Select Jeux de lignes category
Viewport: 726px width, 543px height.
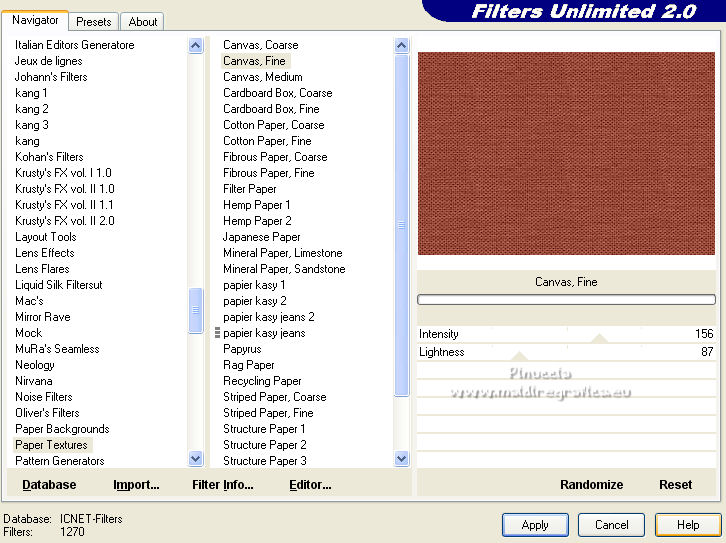(49, 61)
